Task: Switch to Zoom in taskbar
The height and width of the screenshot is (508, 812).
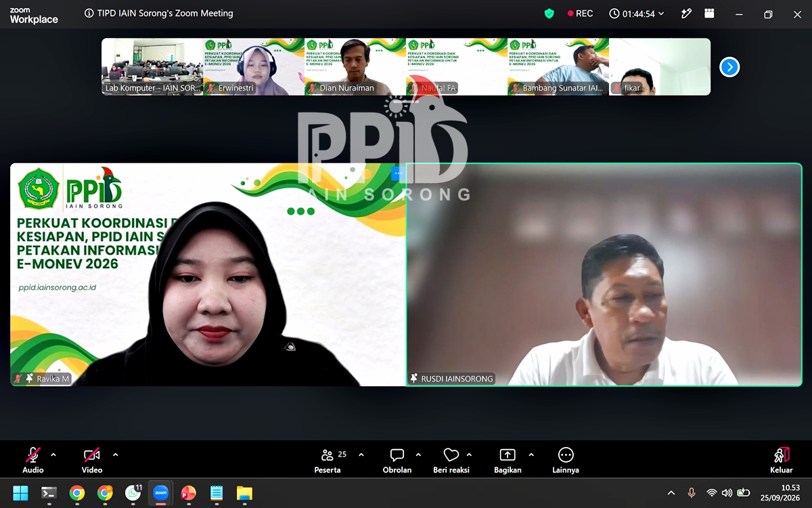Action: click(160, 493)
